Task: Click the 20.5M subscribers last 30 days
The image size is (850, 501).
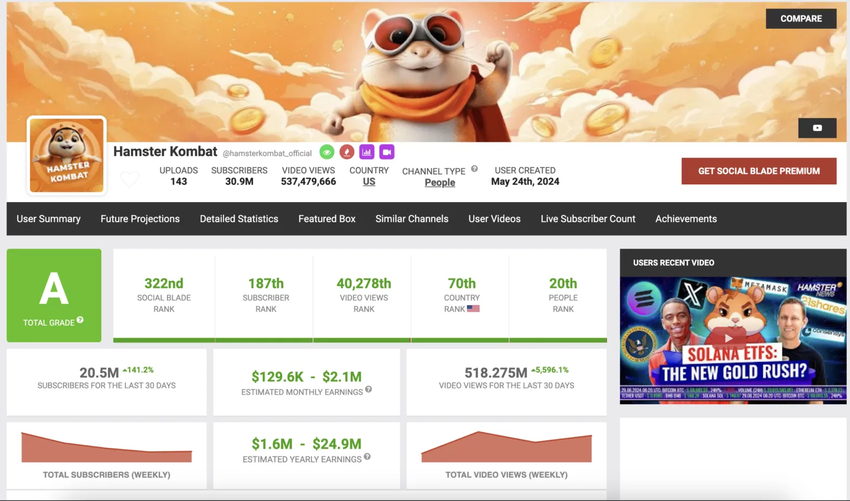Action: point(99,373)
